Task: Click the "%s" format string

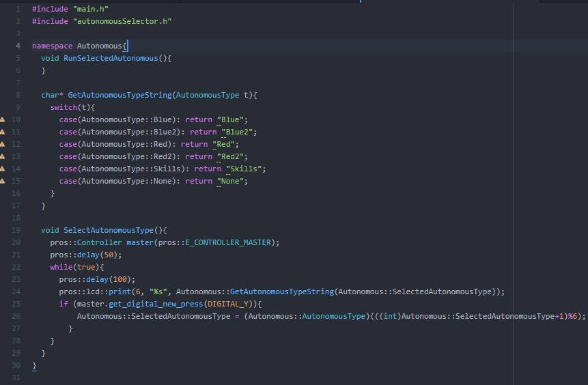Action: click(x=158, y=291)
